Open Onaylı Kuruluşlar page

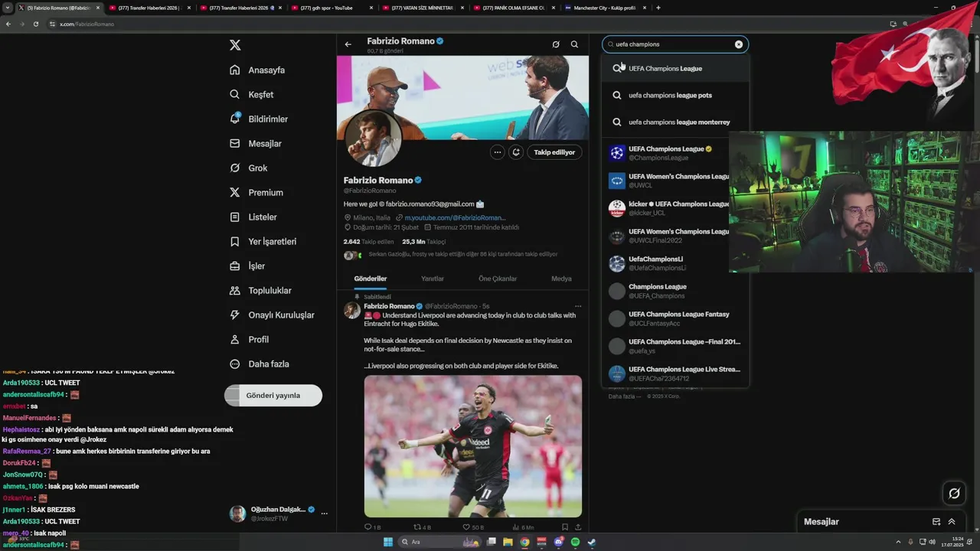click(272, 315)
